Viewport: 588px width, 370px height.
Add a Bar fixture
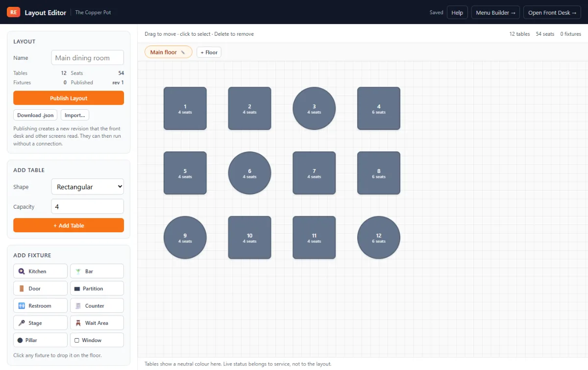(97, 271)
